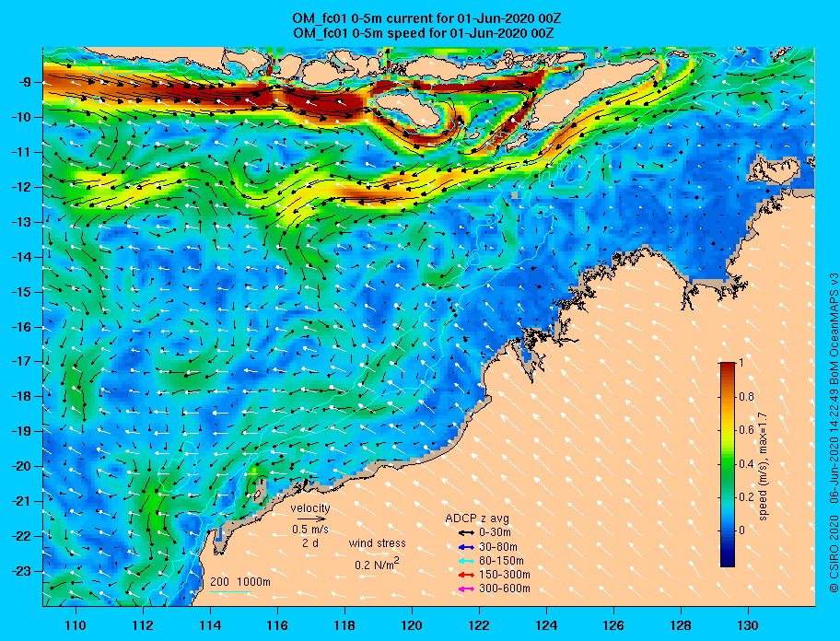840x641 pixels.
Task: Click the 'ADCP z avg' legend heading
Action: click(477, 519)
